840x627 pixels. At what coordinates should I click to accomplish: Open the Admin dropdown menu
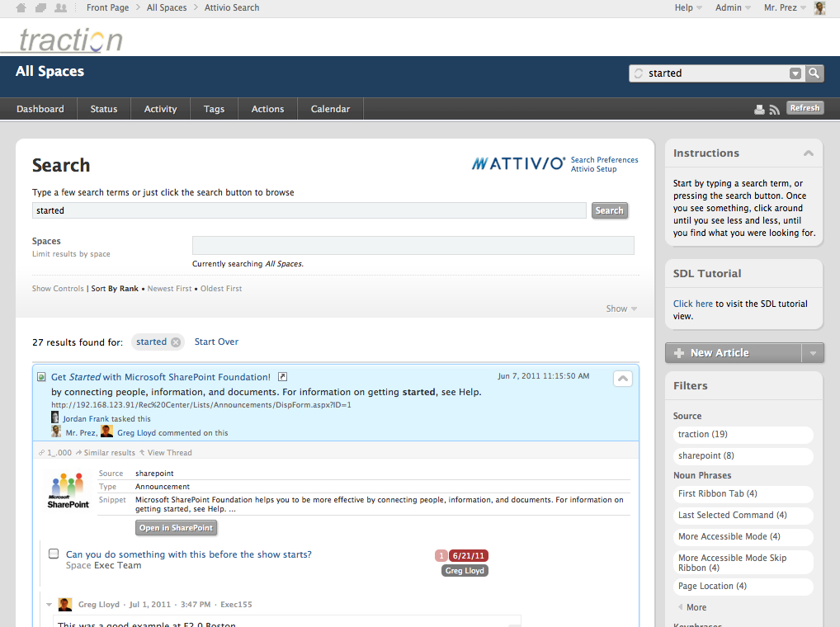[x=733, y=7]
